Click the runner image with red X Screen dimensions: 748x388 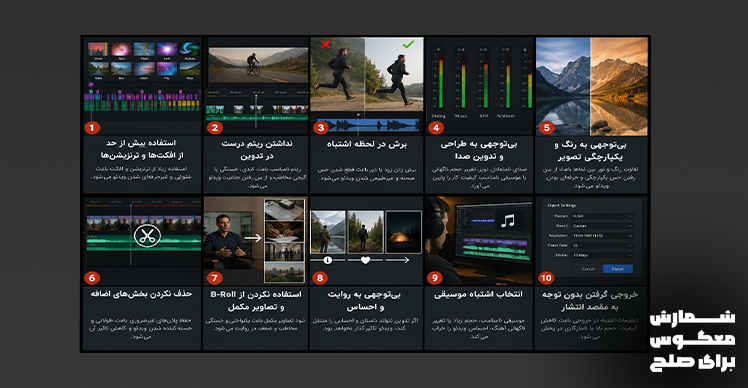pos(338,74)
